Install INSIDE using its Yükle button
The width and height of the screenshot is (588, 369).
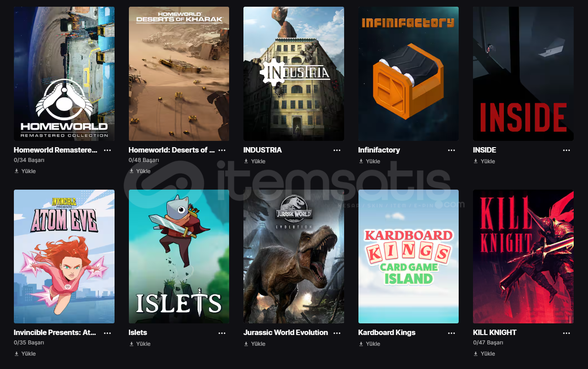[484, 161]
